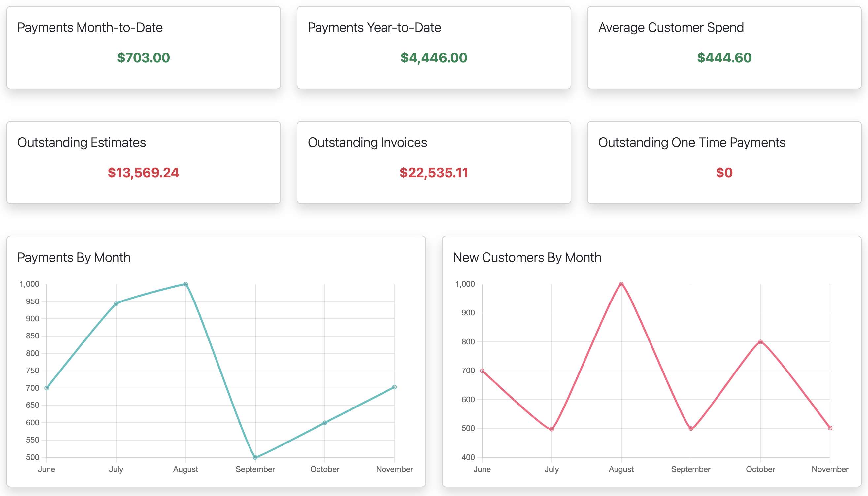868x496 pixels.
Task: Click the New Customers By Month title
Action: tap(527, 258)
